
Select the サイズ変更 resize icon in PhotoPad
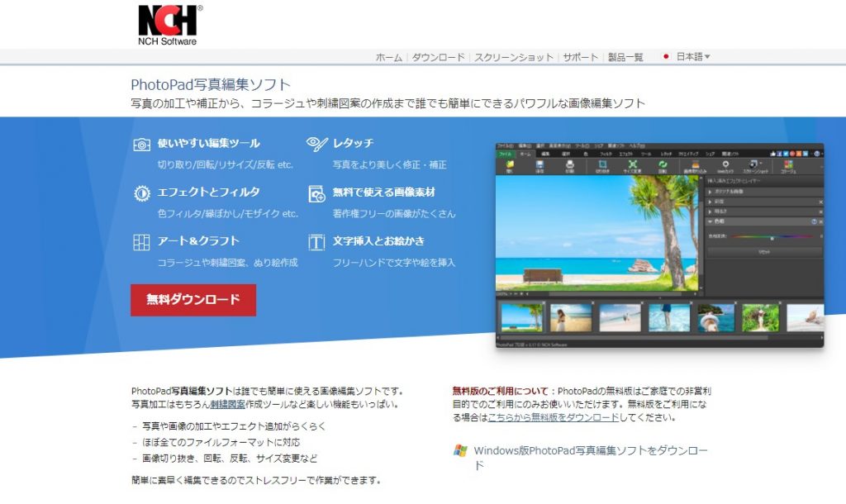pos(633,164)
